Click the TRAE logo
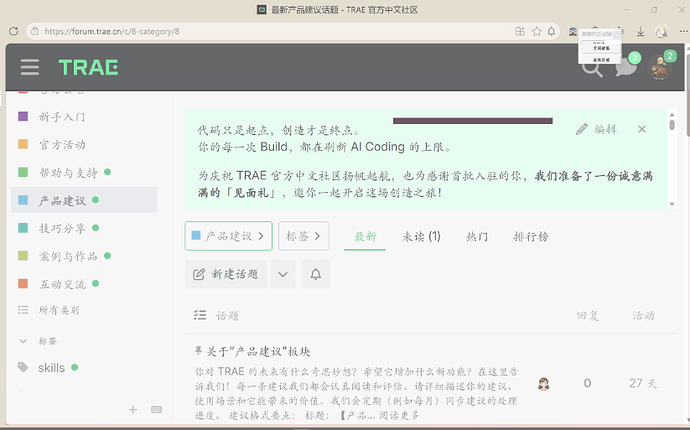Screen dimensions: 690x430 coord(88,67)
